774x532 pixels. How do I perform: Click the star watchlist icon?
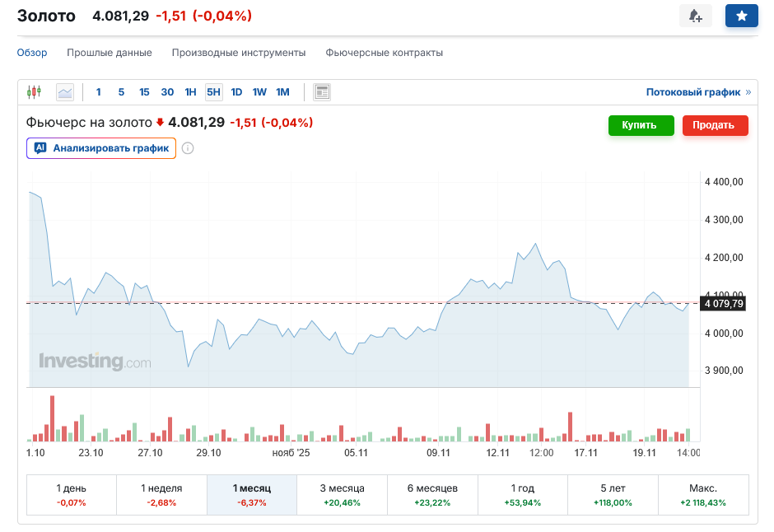click(741, 16)
